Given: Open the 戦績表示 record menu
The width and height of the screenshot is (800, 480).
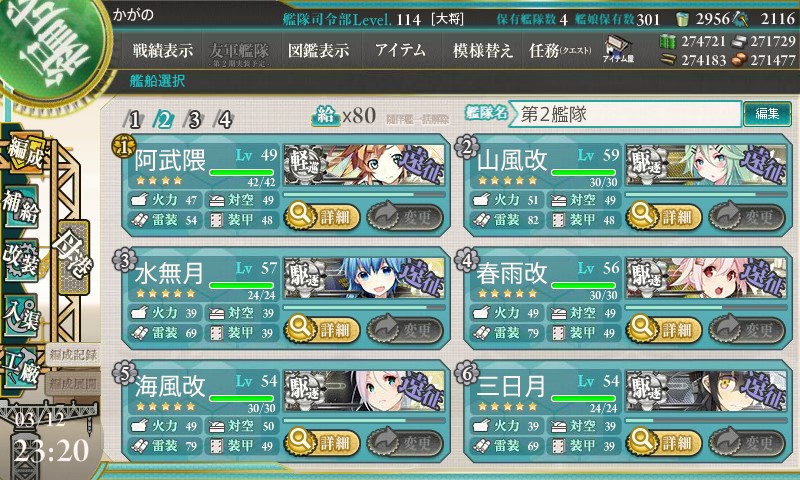Looking at the screenshot, I should tap(163, 50).
